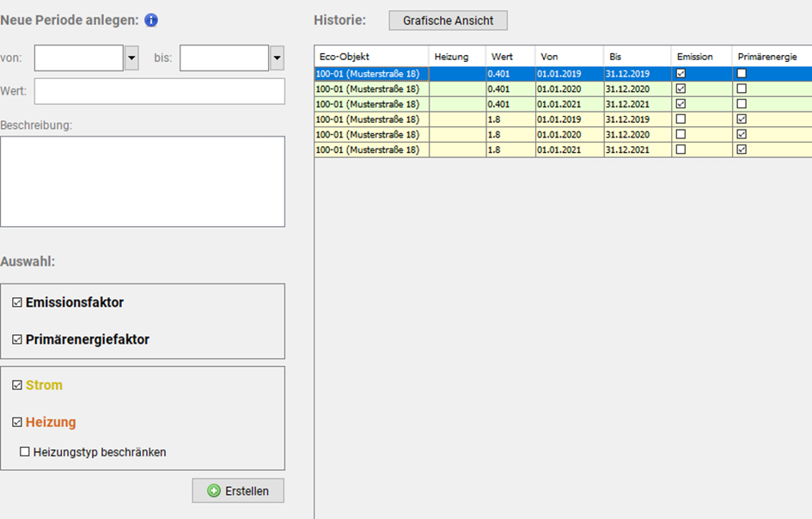Click the Erstellen button
The image size is (812, 519).
238,491
